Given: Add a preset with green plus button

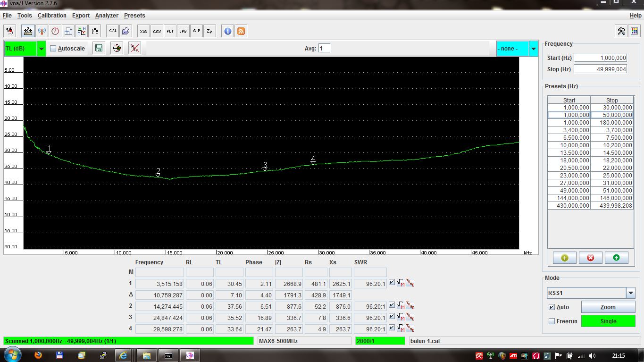Looking at the screenshot, I should (x=565, y=258).
